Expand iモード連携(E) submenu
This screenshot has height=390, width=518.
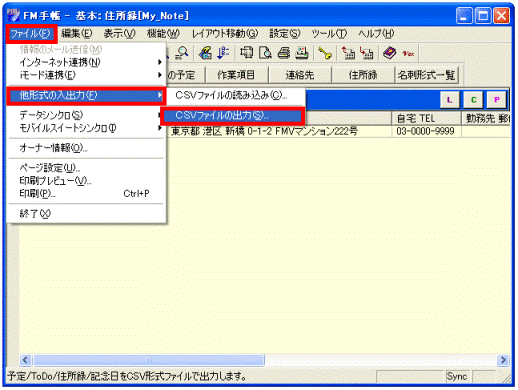pyautogui.click(x=86, y=75)
